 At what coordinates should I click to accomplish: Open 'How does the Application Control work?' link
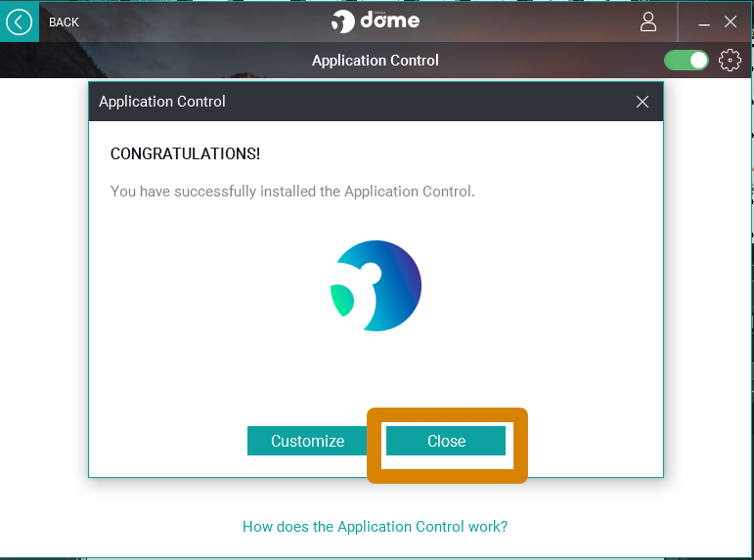point(375,527)
